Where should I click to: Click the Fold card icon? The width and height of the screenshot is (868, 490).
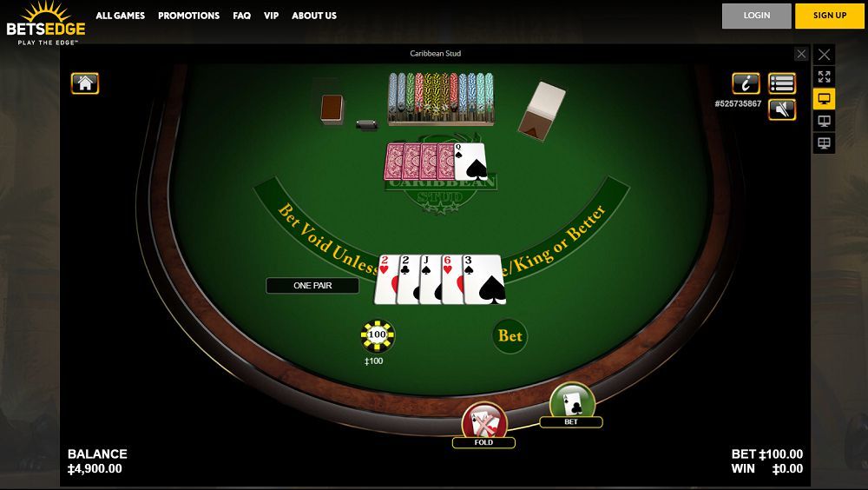point(484,420)
